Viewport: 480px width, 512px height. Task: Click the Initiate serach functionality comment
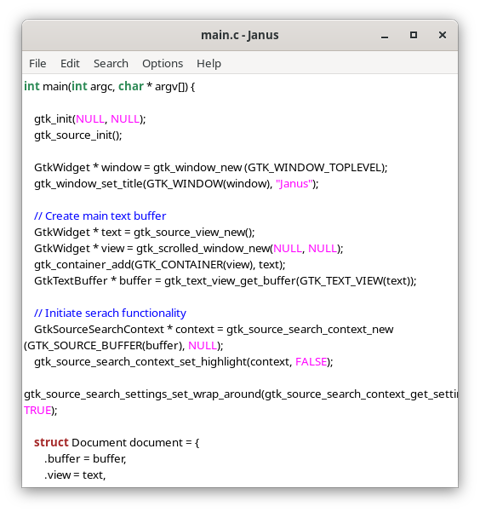coord(110,313)
